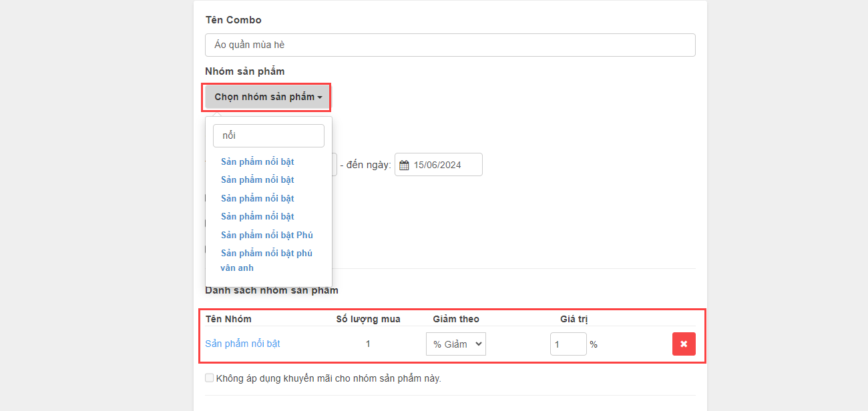Click the Danh sách nhóm sản phẩm heading

pos(271,290)
